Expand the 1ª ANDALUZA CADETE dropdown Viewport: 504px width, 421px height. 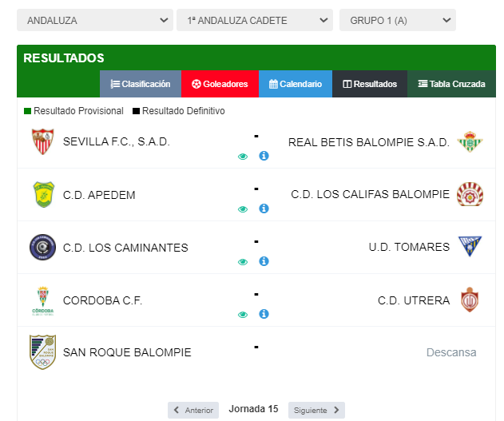coord(255,20)
